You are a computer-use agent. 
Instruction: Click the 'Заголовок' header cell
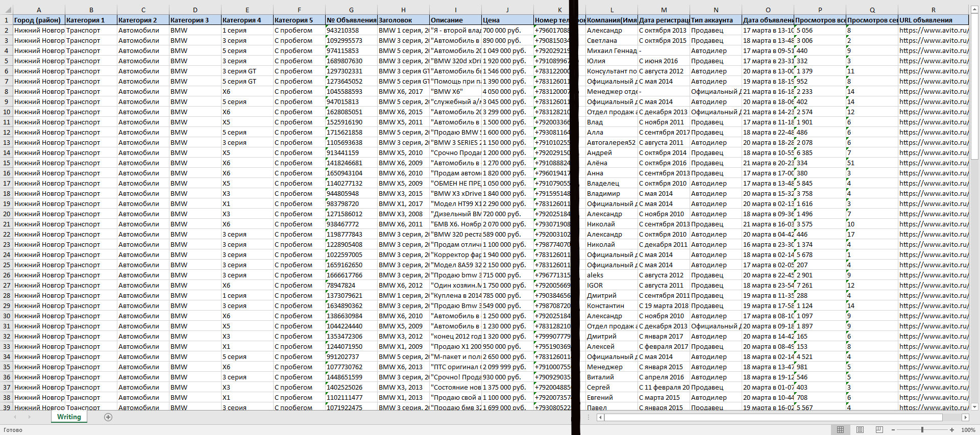pos(403,20)
